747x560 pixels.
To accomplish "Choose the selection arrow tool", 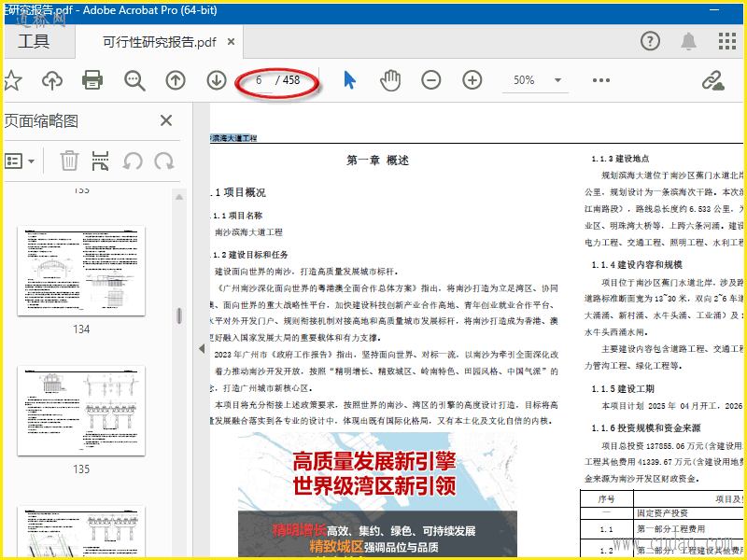I will (x=349, y=80).
